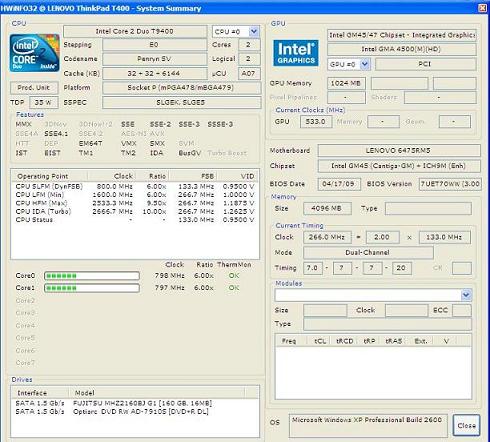Click the modules tRAS column header
The image size is (490, 442).
(394, 341)
